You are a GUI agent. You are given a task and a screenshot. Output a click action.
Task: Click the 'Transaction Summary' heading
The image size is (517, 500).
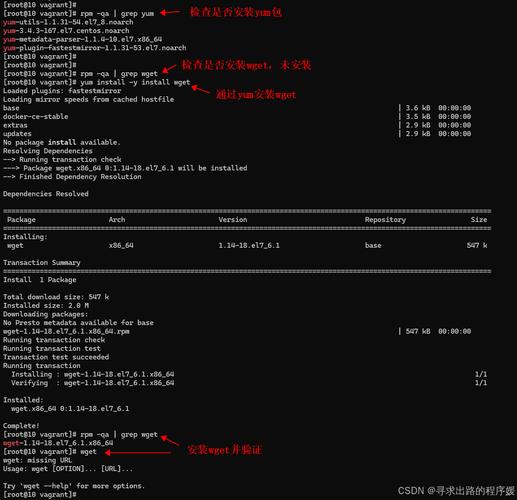[x=42, y=263]
